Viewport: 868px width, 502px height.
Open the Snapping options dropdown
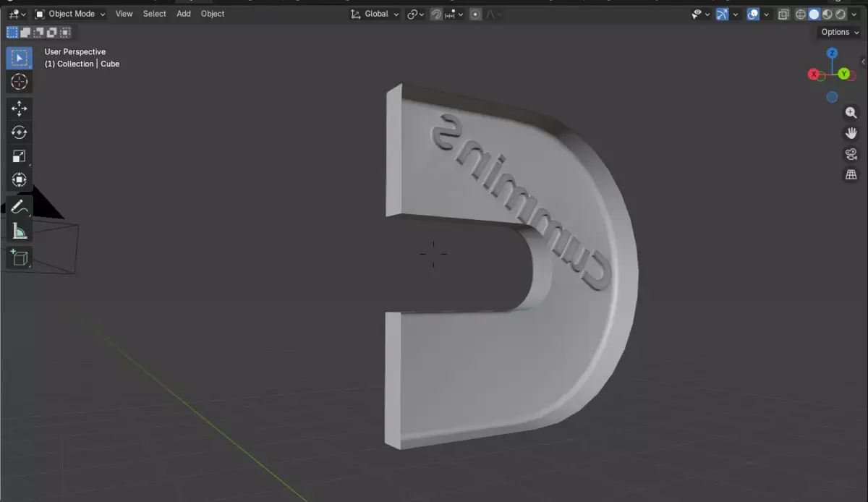[454, 14]
